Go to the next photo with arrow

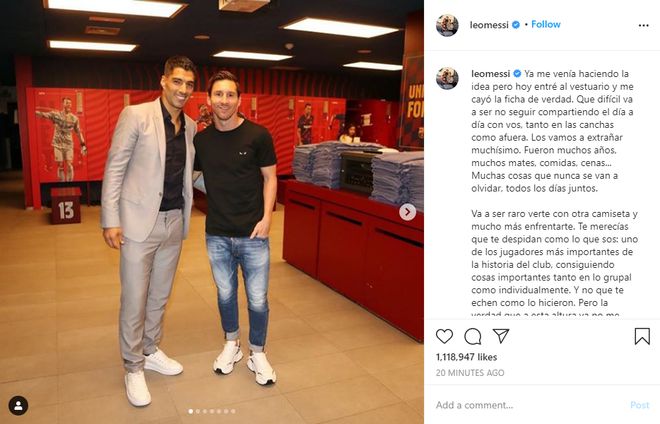pyautogui.click(x=407, y=212)
